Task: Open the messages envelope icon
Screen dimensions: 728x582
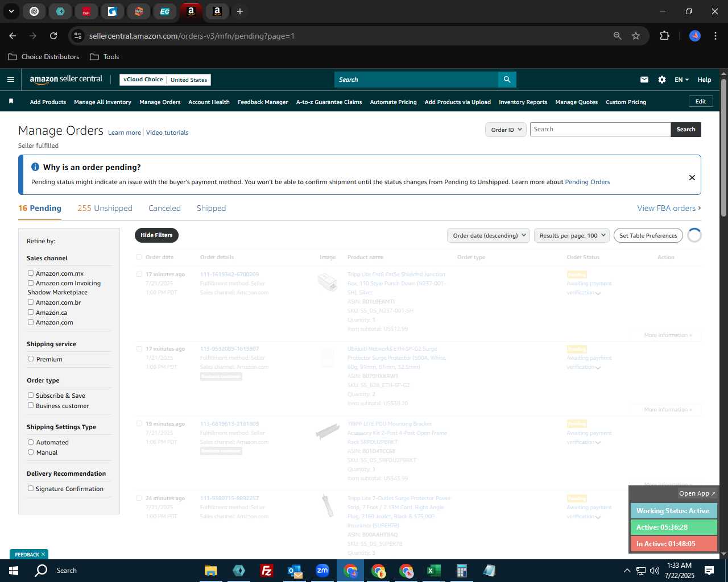Action: click(644, 80)
